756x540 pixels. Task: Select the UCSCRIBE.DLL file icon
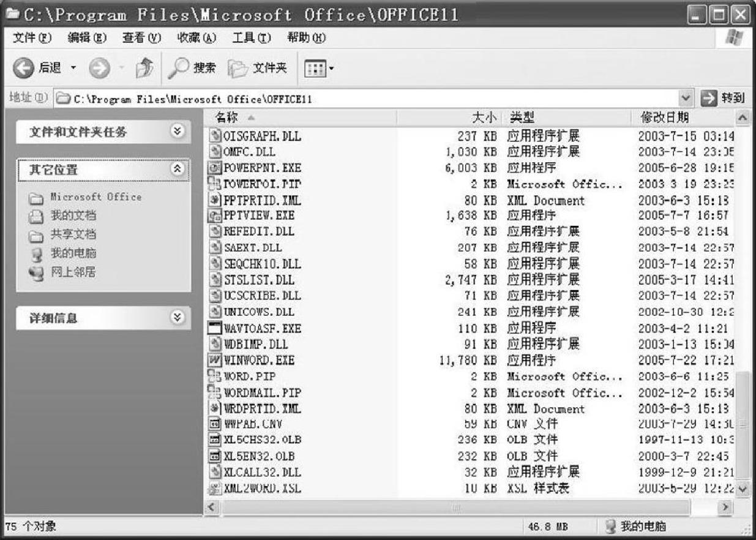pos(215,296)
